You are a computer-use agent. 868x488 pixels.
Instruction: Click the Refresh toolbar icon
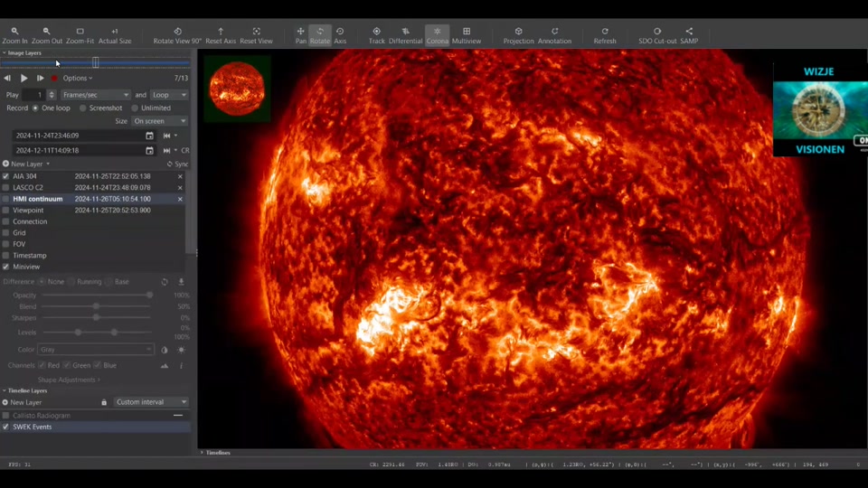pyautogui.click(x=605, y=35)
